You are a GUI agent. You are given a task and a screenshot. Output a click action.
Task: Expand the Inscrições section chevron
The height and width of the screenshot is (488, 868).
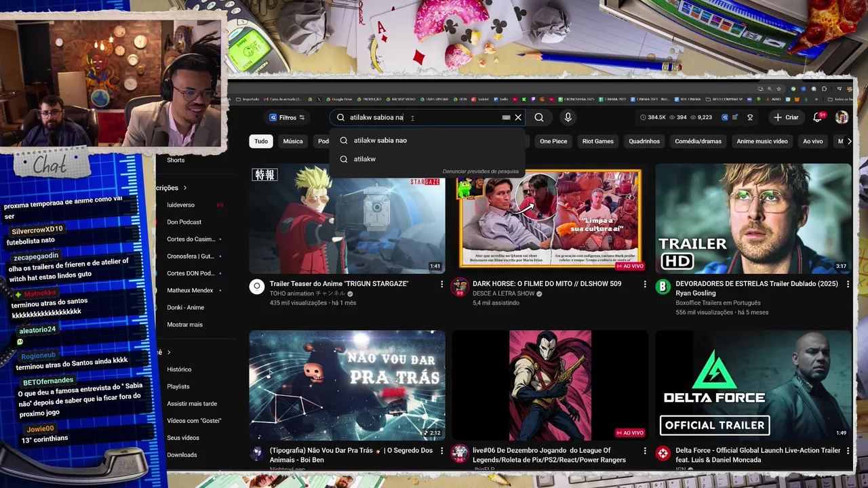click(184, 188)
